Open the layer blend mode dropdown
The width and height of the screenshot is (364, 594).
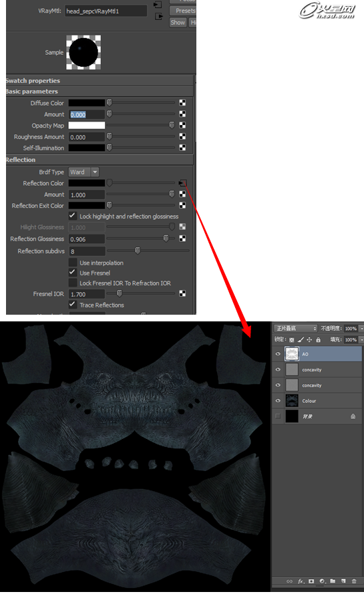tap(295, 329)
